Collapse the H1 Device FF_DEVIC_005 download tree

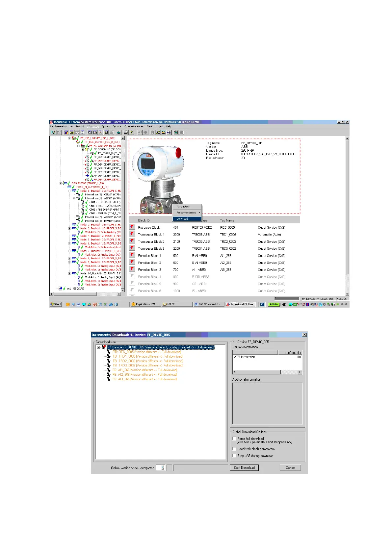coord(98,347)
